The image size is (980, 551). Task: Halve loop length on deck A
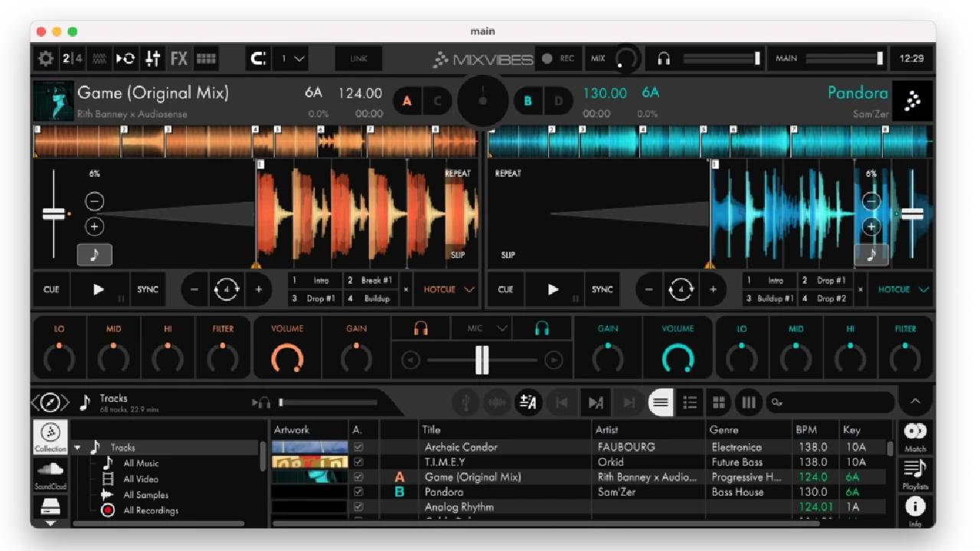(x=194, y=289)
